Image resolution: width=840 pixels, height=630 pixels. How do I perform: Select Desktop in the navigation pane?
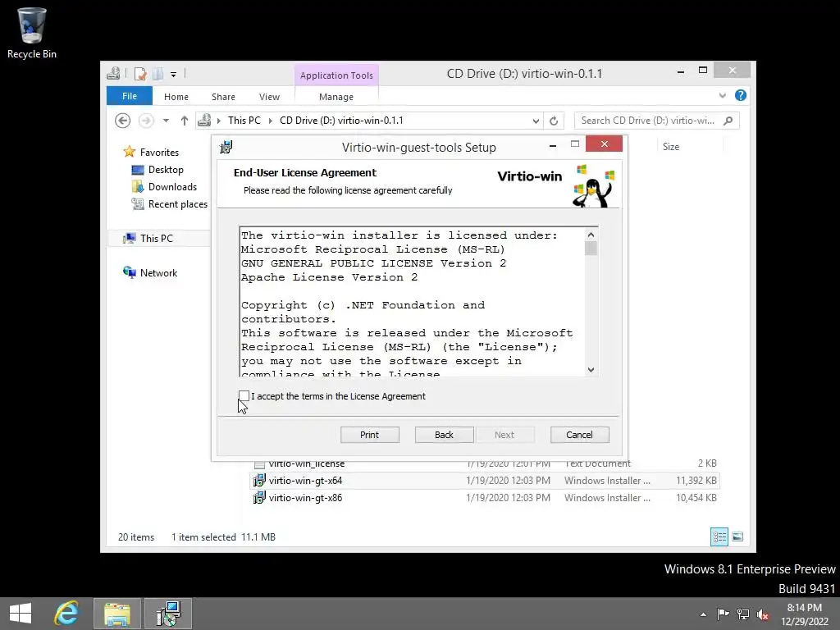166,170
